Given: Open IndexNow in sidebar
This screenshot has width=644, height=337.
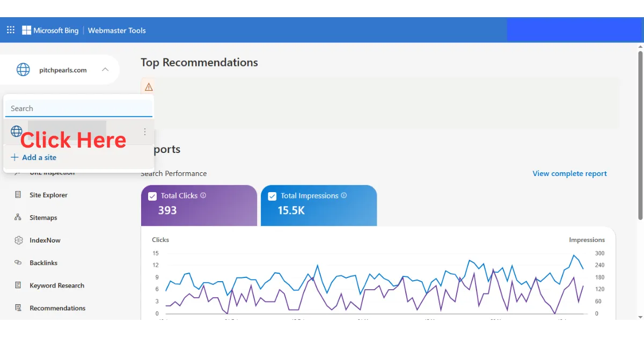Looking at the screenshot, I should tap(45, 240).
